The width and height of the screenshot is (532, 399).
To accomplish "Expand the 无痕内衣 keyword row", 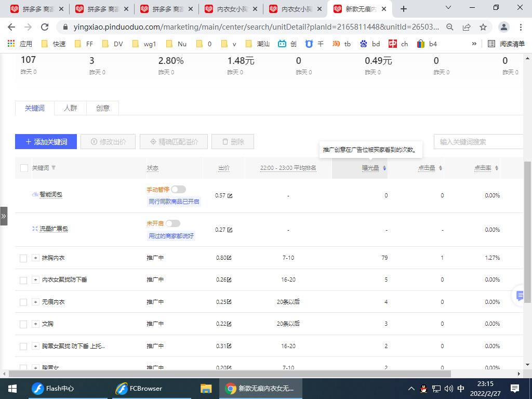I will [x=36, y=302].
